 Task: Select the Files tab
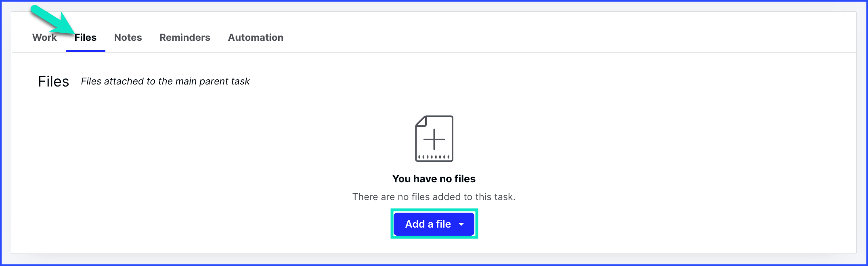[x=85, y=38]
